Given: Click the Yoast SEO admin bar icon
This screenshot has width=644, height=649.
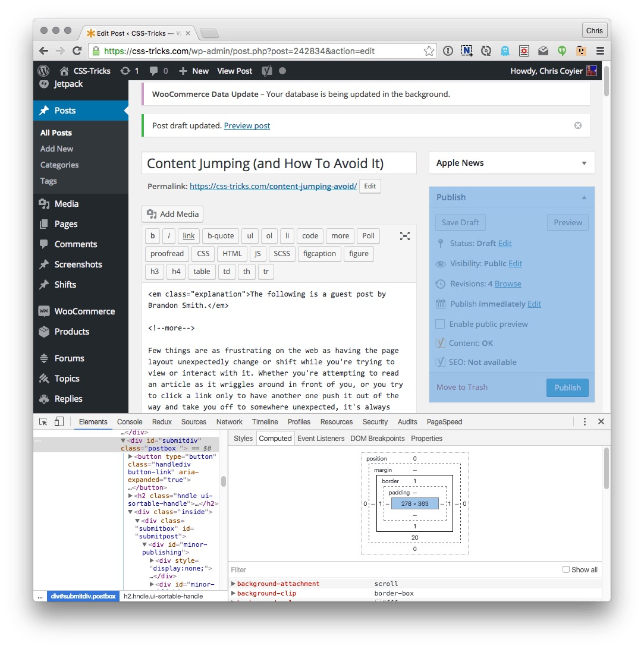Looking at the screenshot, I should click(x=267, y=71).
